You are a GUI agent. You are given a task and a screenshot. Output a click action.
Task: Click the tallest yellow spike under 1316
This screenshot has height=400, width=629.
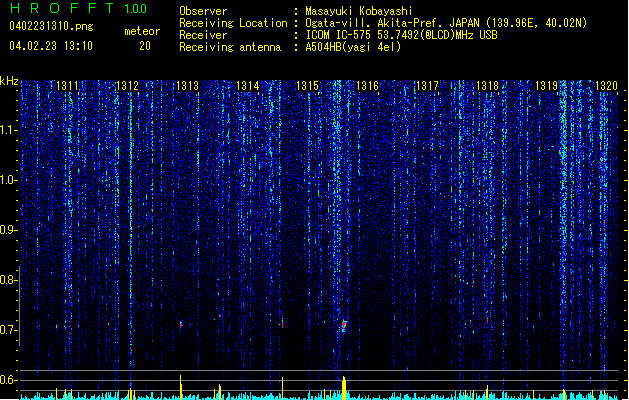pos(344,388)
